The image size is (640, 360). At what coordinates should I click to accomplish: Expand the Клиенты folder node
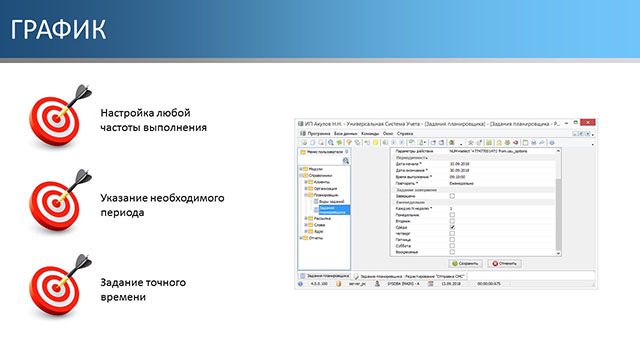(x=306, y=182)
